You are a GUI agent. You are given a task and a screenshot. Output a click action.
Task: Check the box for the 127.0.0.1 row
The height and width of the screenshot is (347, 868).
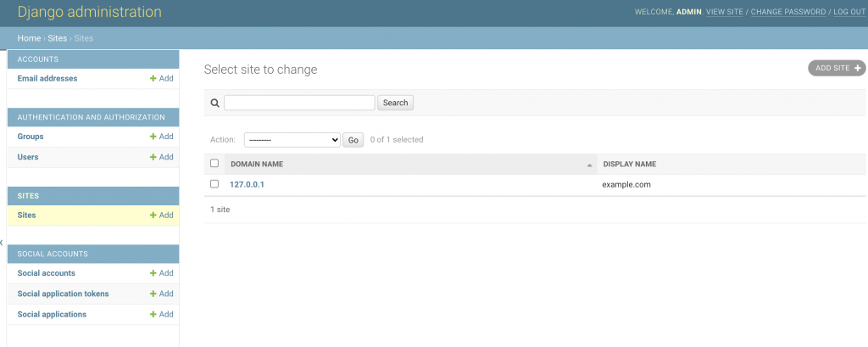click(214, 184)
